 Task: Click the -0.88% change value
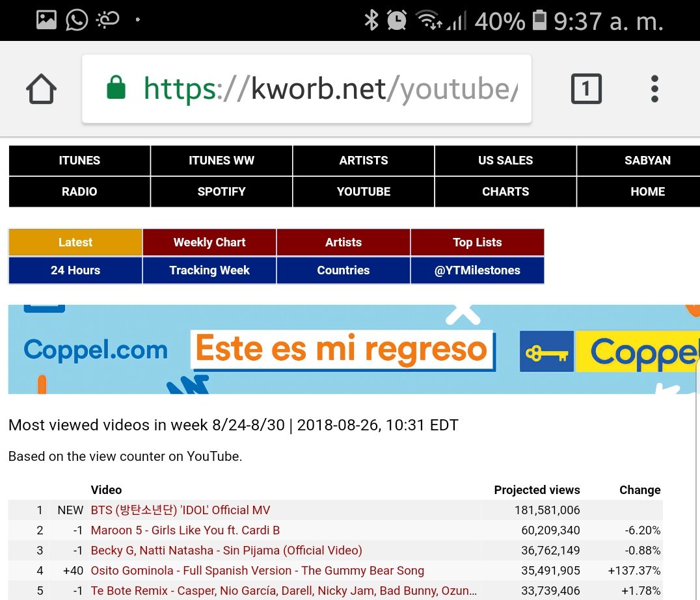pos(642,550)
